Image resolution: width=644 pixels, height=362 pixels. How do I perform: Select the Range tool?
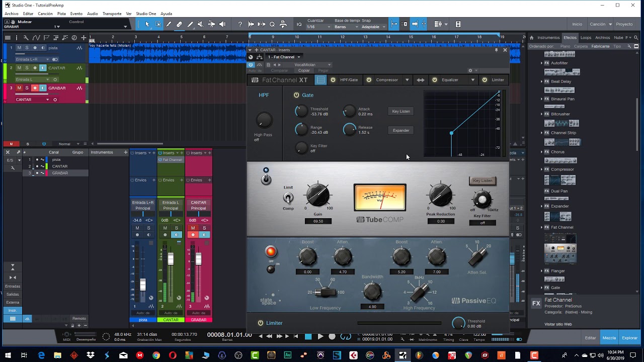pyautogui.click(x=158, y=24)
